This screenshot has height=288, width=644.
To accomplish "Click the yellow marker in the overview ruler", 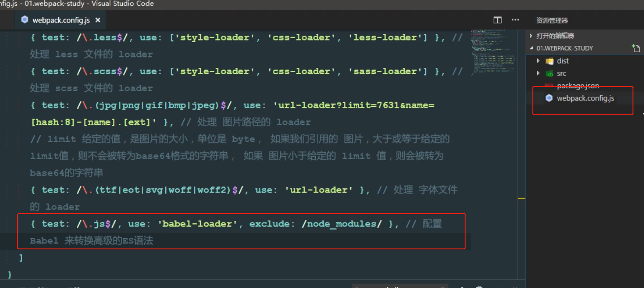I will coord(521,198).
